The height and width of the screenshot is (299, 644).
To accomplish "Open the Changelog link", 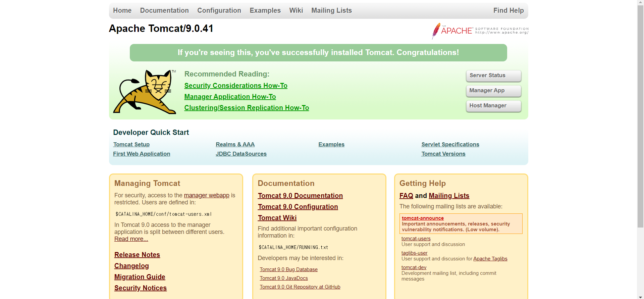I will (x=131, y=266).
